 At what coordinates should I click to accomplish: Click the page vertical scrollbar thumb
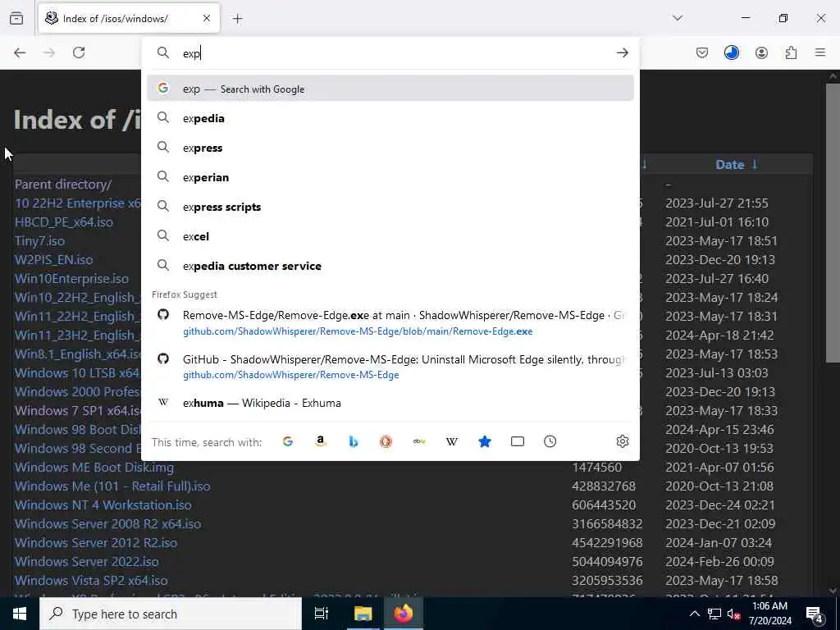(x=833, y=222)
